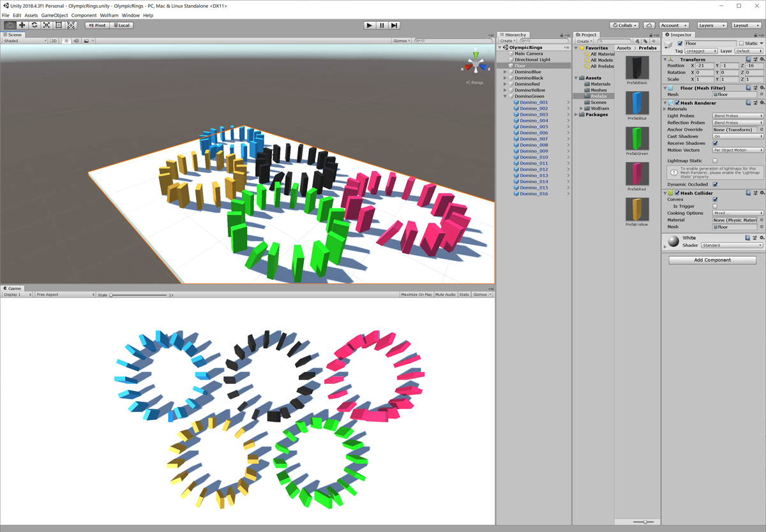This screenshot has height=532, width=766.
Task: Toggle scene audio with the speaker icon
Action: click(76, 41)
